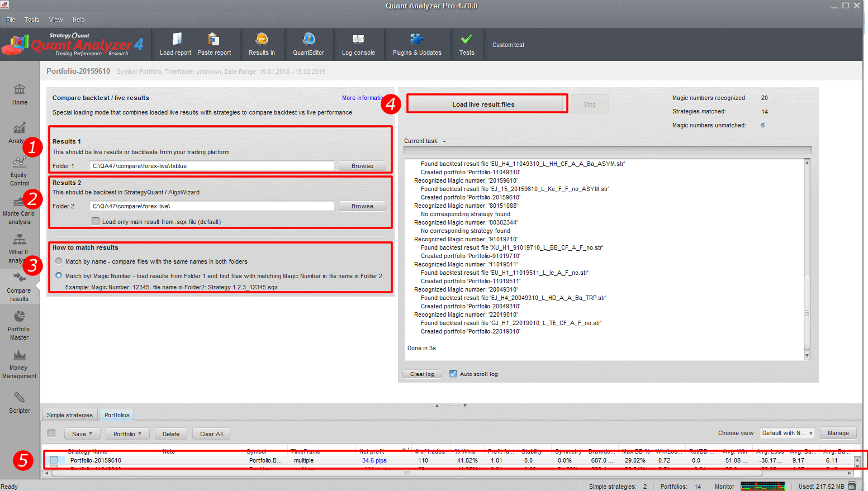Click the Clear log button
The height and width of the screenshot is (491, 868).
[x=422, y=374]
